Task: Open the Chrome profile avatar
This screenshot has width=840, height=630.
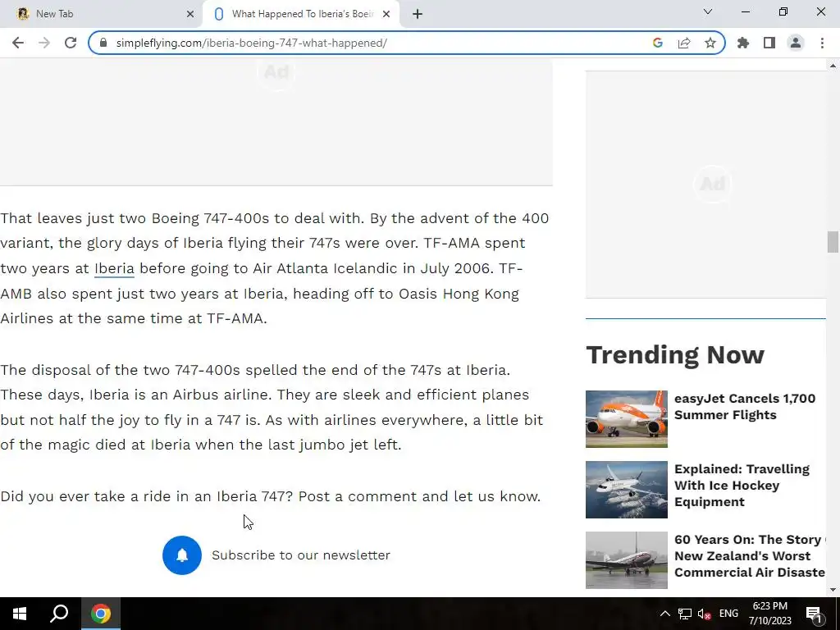Action: [796, 43]
